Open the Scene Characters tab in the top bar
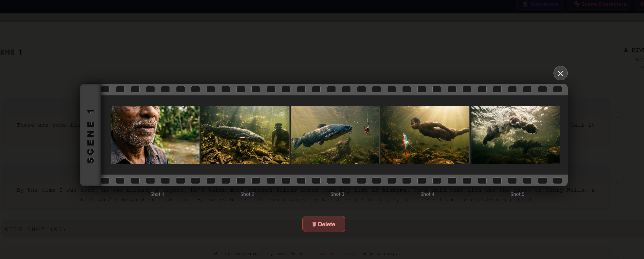This screenshot has width=644, height=259. pos(599,4)
